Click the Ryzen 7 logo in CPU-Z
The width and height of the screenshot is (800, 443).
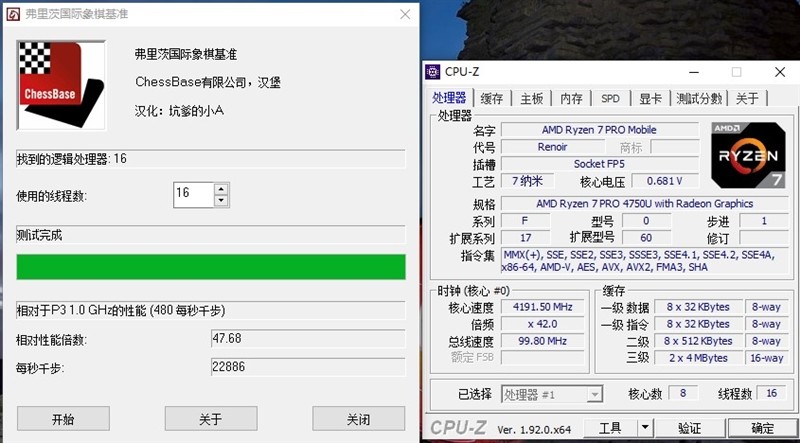pyautogui.click(x=748, y=155)
